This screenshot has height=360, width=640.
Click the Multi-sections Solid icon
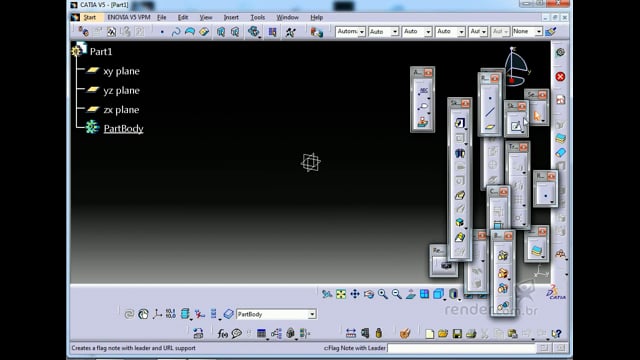pyautogui.click(x=460, y=237)
